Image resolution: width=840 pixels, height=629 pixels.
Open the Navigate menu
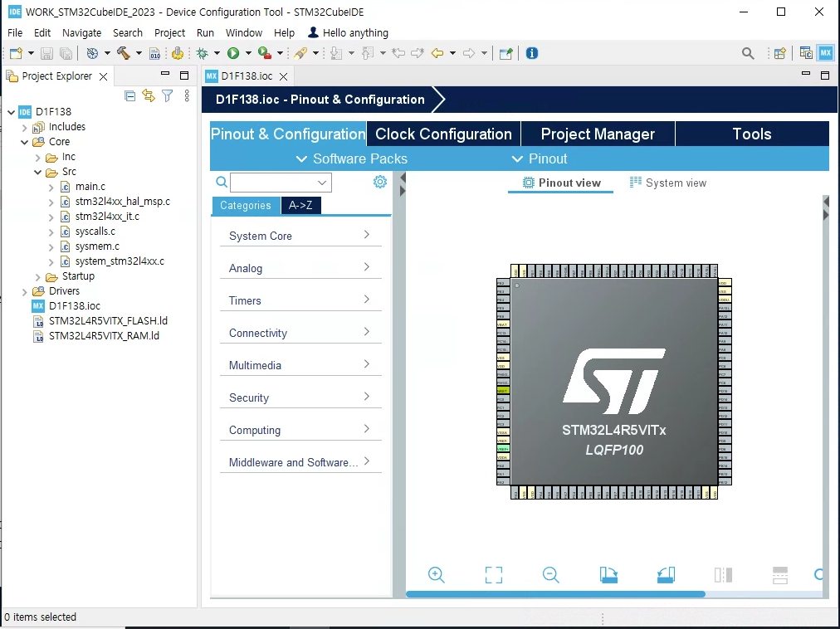point(81,32)
